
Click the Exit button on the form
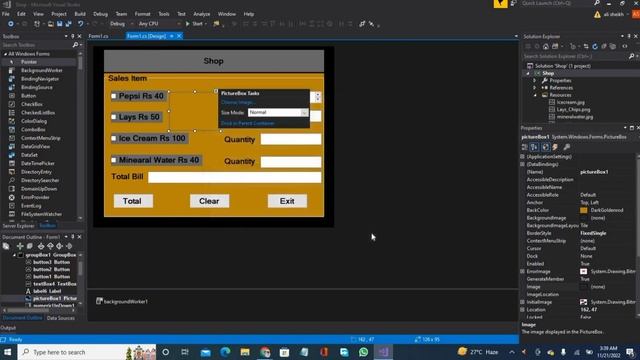coord(287,201)
